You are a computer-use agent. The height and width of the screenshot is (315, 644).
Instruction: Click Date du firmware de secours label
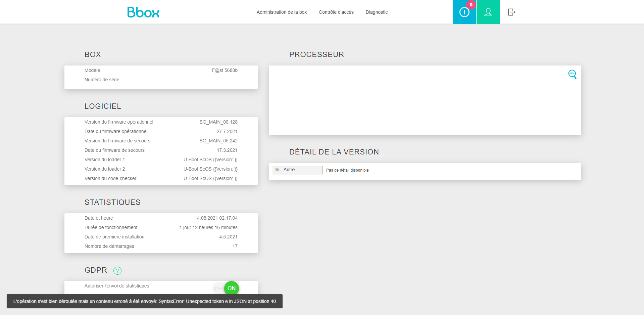[x=114, y=150]
